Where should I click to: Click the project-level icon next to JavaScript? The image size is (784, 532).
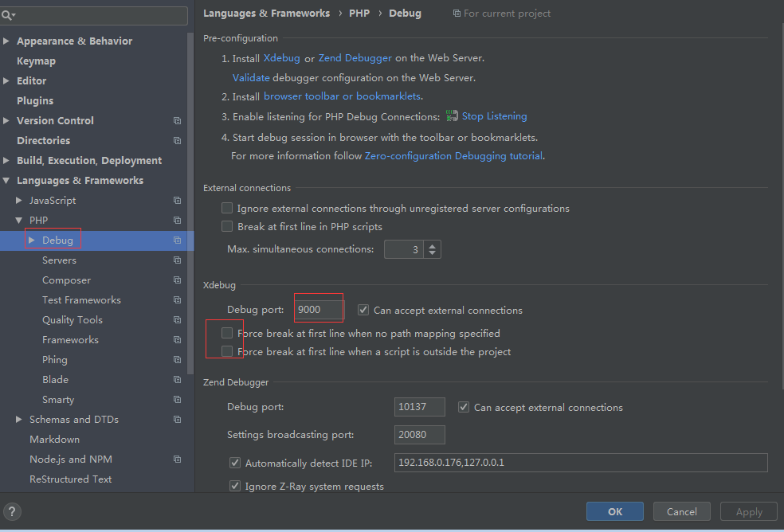coord(177,200)
